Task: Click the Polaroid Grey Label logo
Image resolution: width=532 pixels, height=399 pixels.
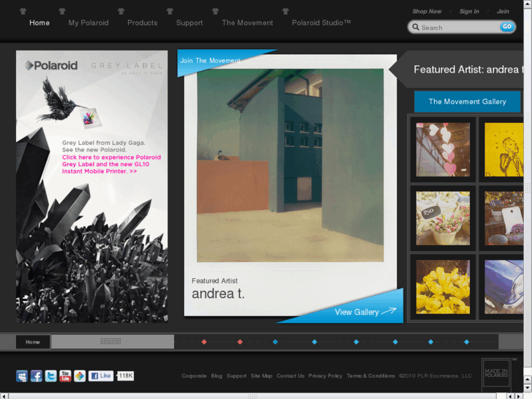Action: point(94,66)
